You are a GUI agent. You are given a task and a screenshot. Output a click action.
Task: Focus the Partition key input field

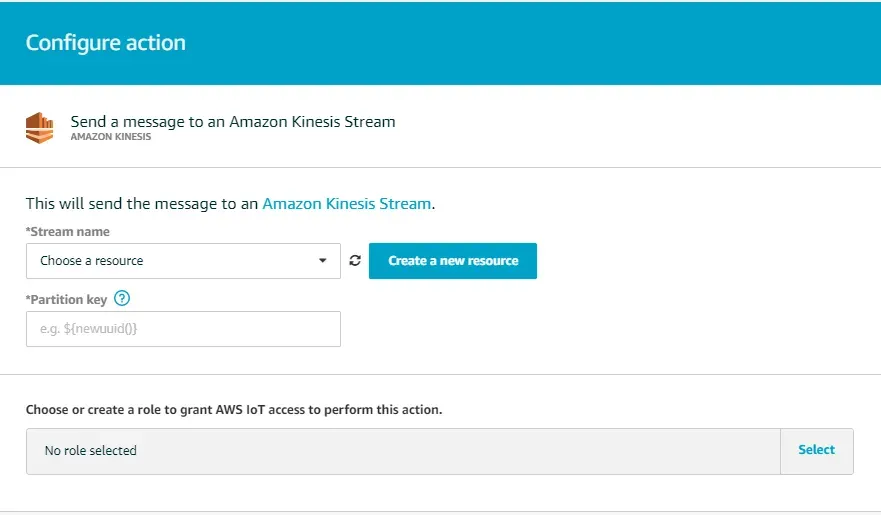pyautogui.click(x=183, y=329)
